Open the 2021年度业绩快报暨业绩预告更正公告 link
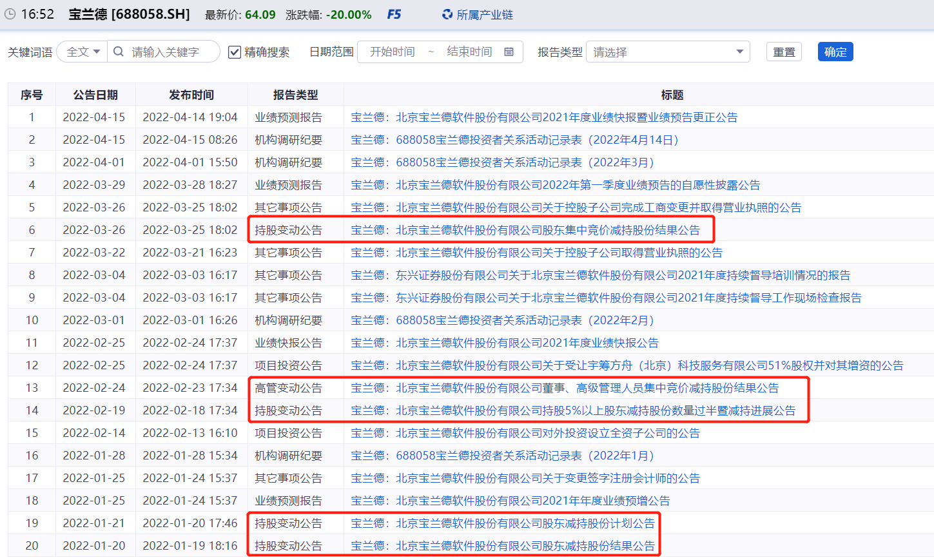Image resolution: width=934 pixels, height=560 pixels. [x=543, y=117]
